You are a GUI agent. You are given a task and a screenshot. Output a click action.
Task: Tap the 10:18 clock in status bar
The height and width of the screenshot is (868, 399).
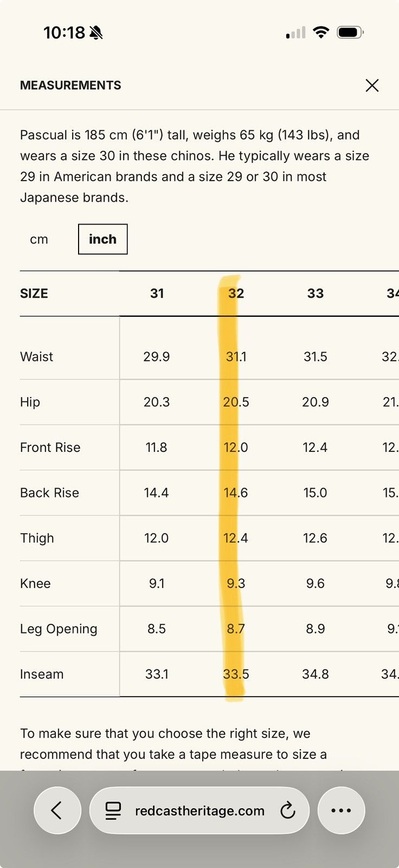pyautogui.click(x=64, y=33)
